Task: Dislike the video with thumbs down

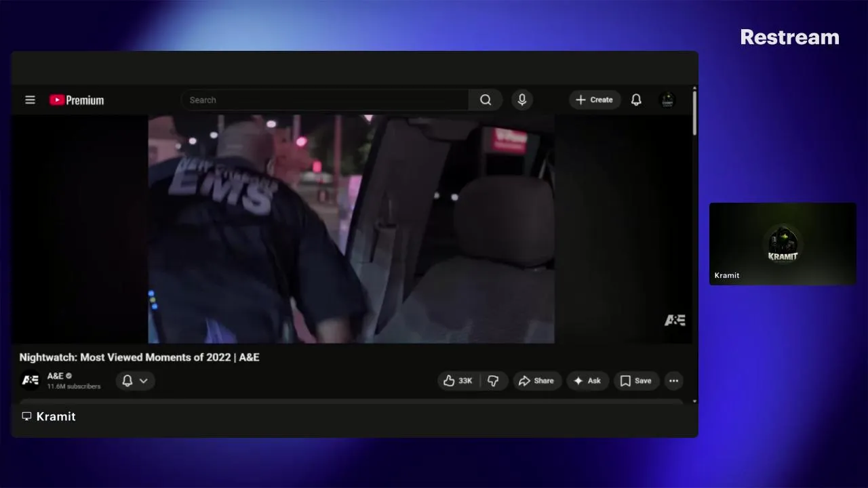Action: pyautogui.click(x=494, y=381)
